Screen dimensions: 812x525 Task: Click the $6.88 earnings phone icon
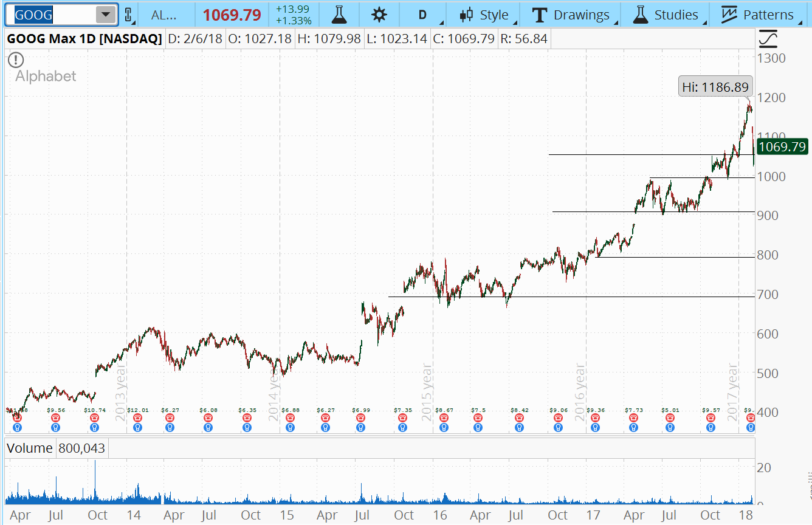point(291,418)
